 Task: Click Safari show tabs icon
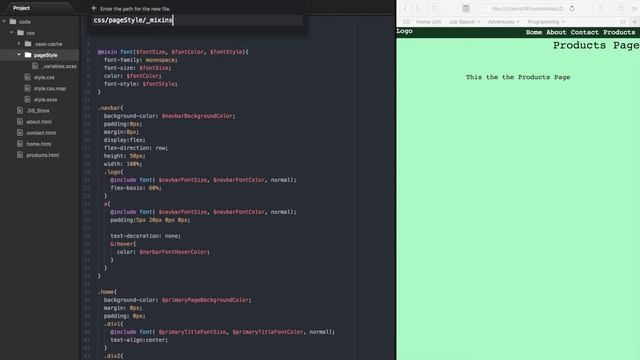pyautogui.click(x=620, y=9)
